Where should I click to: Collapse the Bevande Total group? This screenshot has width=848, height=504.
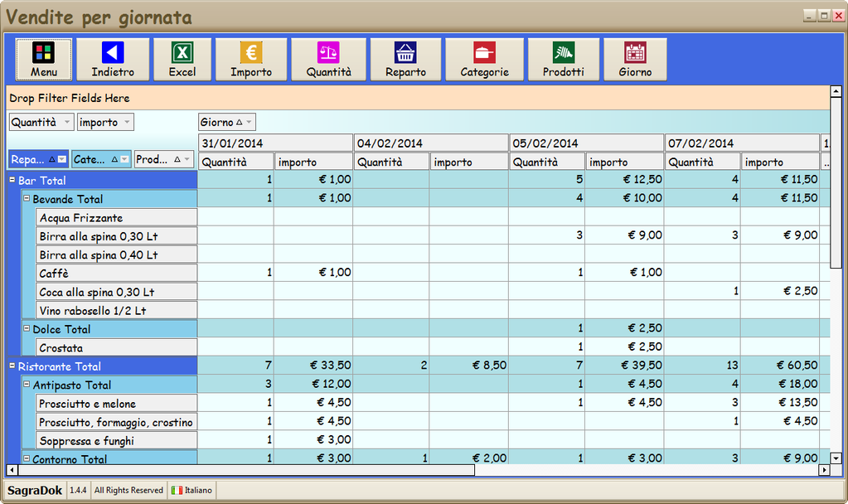tap(26, 198)
